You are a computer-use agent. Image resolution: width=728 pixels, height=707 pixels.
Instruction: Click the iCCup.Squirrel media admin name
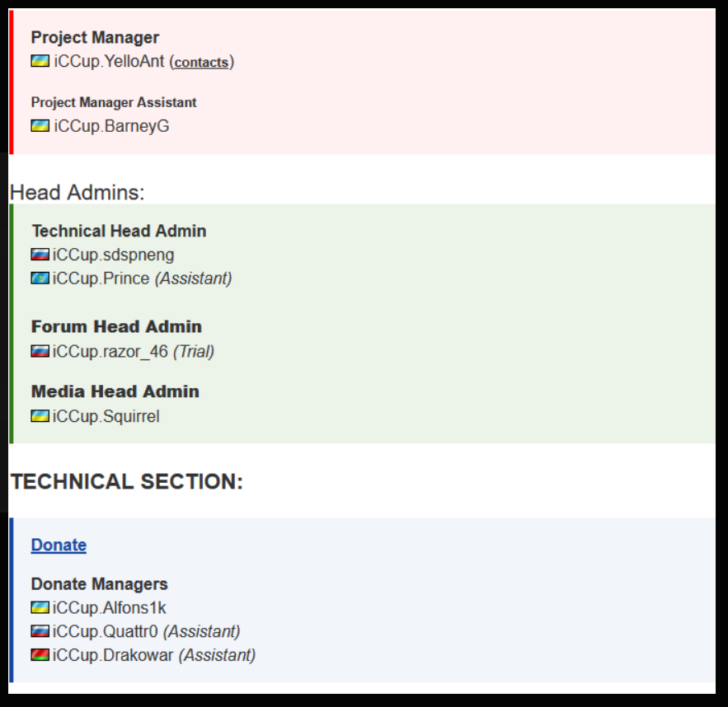tap(106, 416)
